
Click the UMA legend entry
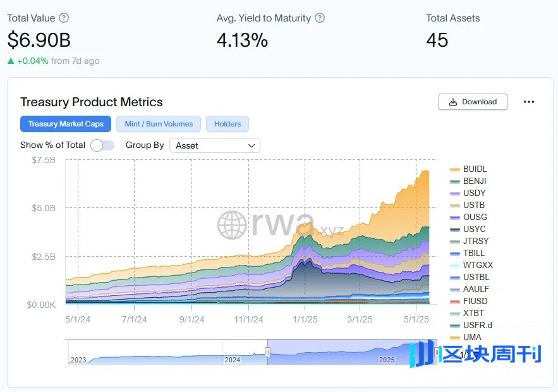(x=466, y=337)
